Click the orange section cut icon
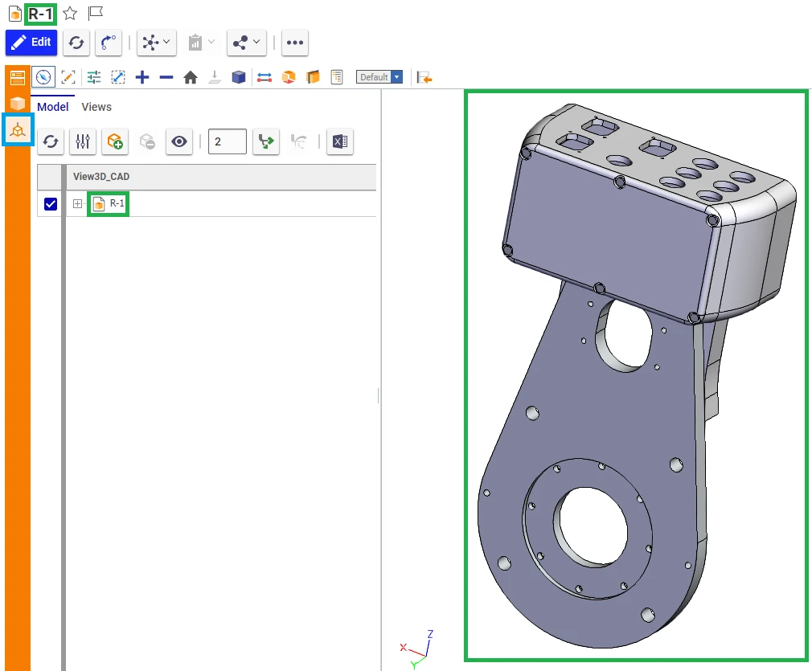The width and height of the screenshot is (812, 671). click(x=313, y=77)
